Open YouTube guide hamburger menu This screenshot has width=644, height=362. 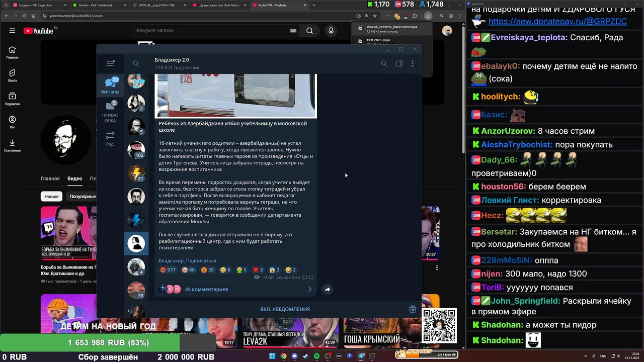(12, 31)
